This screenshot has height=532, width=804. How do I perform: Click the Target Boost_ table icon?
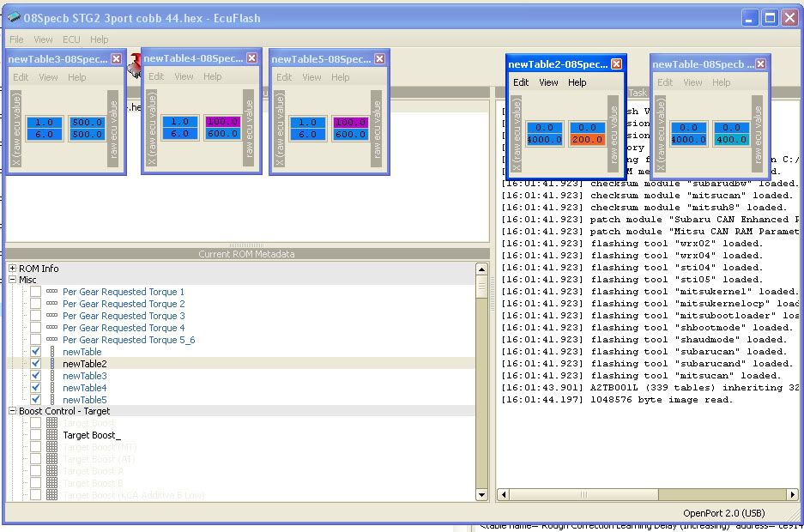[x=51, y=435]
